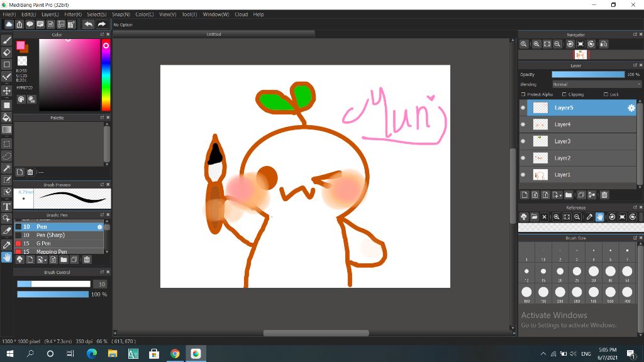This screenshot has width=644, height=362.
Task: Delete palette color with trash icon
Action: point(30,172)
